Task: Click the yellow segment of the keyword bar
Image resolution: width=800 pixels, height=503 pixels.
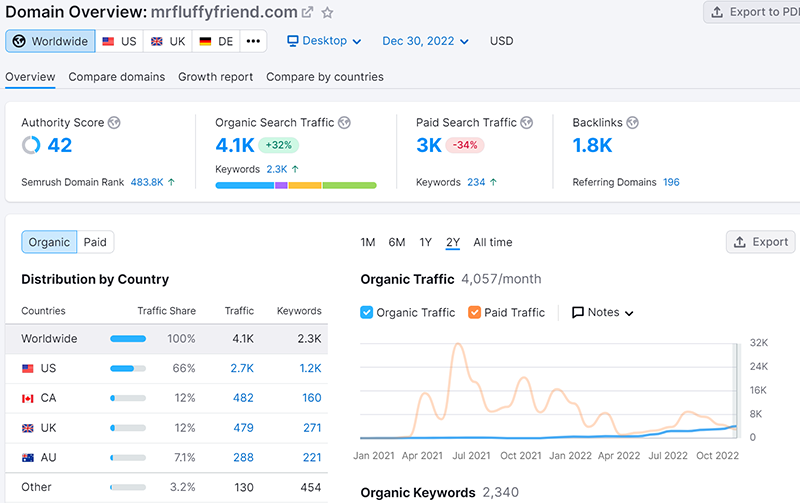Action: point(305,185)
